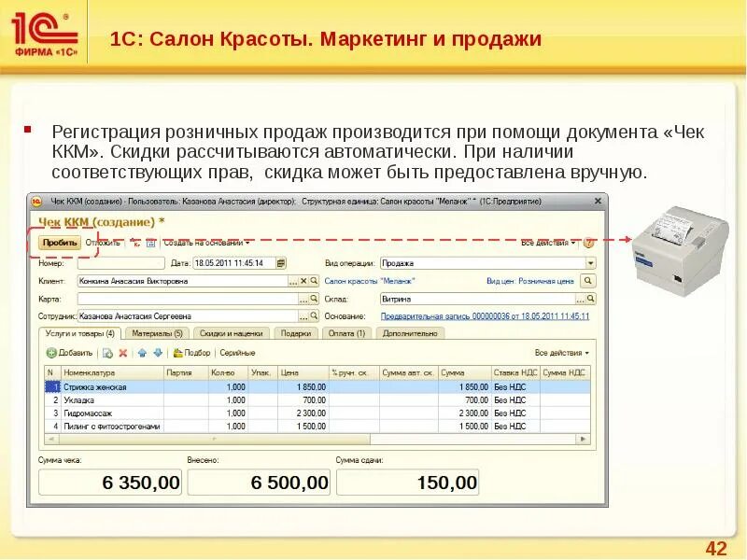Click the Пробить button
Image resolution: width=747 pixels, height=560 pixels.
(x=60, y=243)
